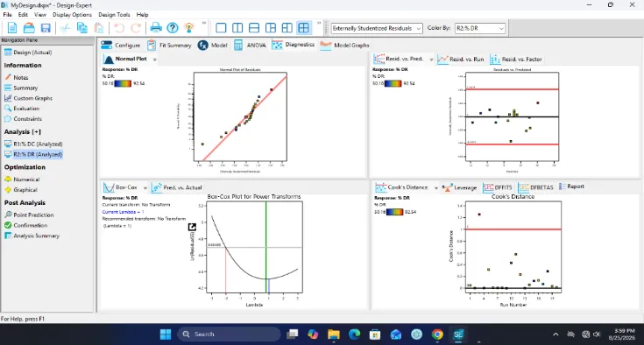Image resolution: width=644 pixels, height=345 pixels.
Task: Click the Copy toolbar icon
Action: click(82, 28)
